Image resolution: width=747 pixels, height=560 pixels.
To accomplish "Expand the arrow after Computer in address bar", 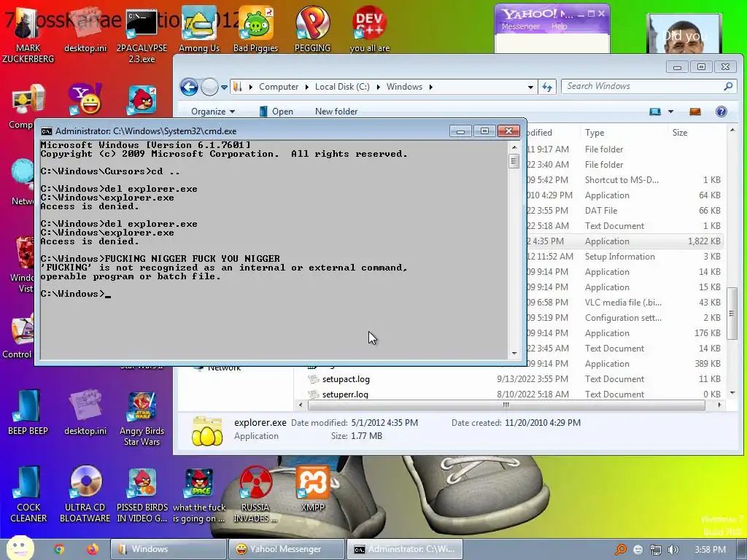I will [306, 87].
